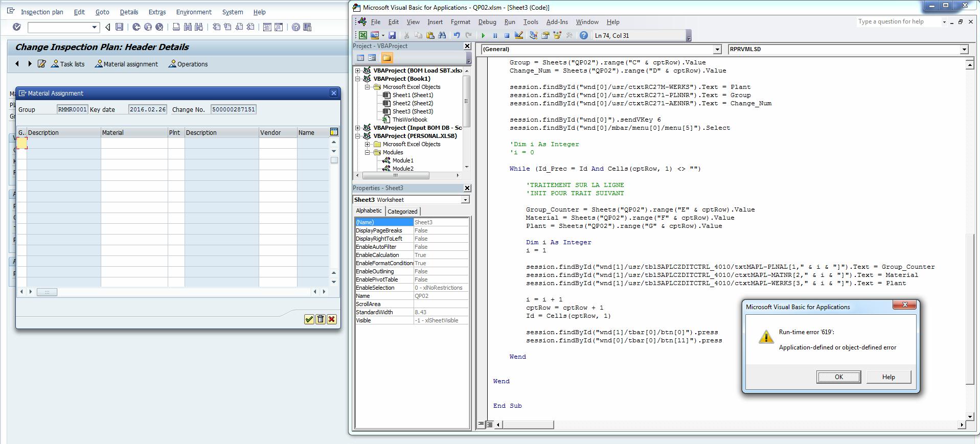Open the Insert UserForm dropdown arrow
Screen dimensions: 980x444
coord(382,35)
